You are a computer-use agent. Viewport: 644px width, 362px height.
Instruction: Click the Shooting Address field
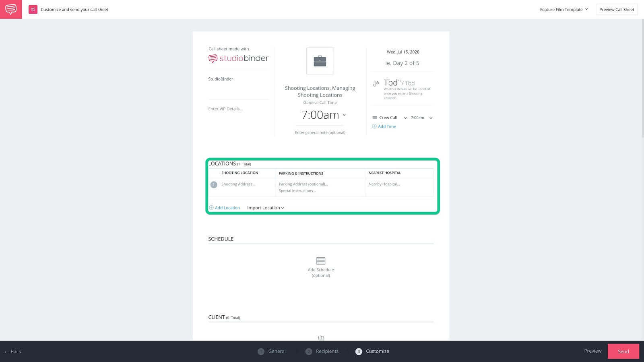[238, 184]
